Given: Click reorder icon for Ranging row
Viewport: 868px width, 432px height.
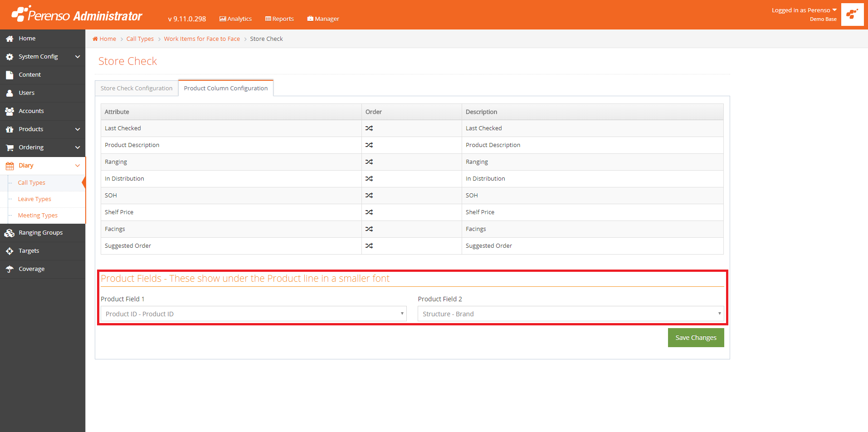Looking at the screenshot, I should click(x=369, y=162).
